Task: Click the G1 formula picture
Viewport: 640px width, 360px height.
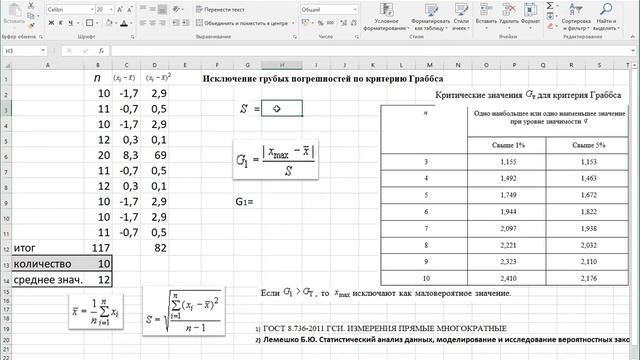Action: [276, 160]
